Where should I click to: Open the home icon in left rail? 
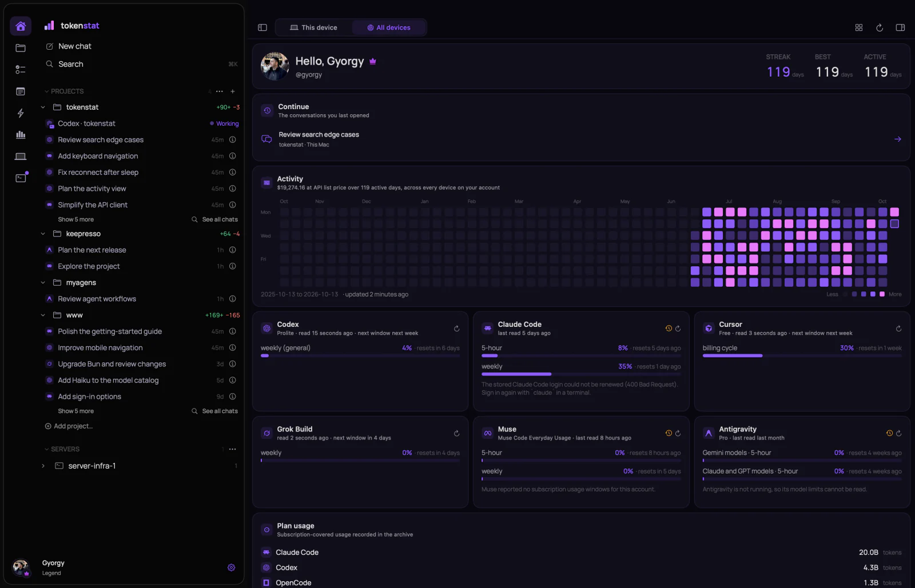[x=21, y=26]
